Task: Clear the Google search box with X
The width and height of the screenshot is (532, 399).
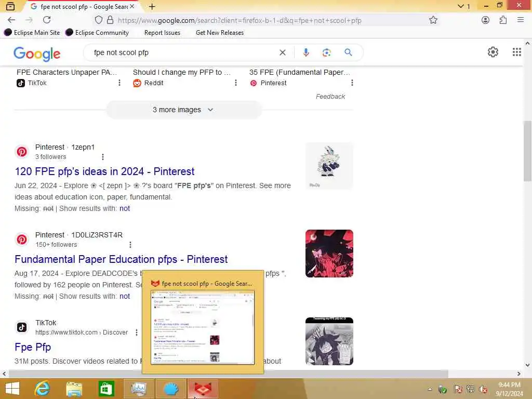Action: click(282, 52)
